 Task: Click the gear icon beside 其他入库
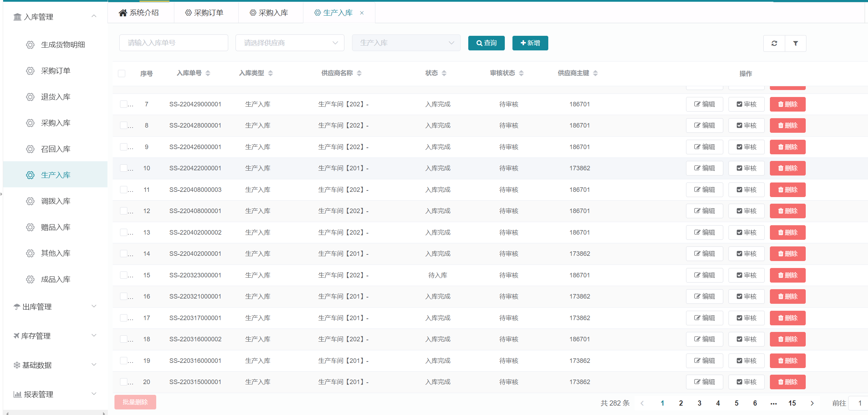coord(30,253)
